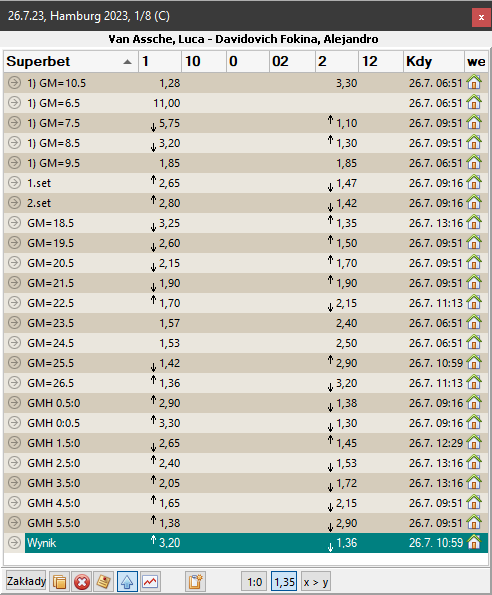Click the column header labeled 10
492x595 pixels.
(x=204, y=61)
